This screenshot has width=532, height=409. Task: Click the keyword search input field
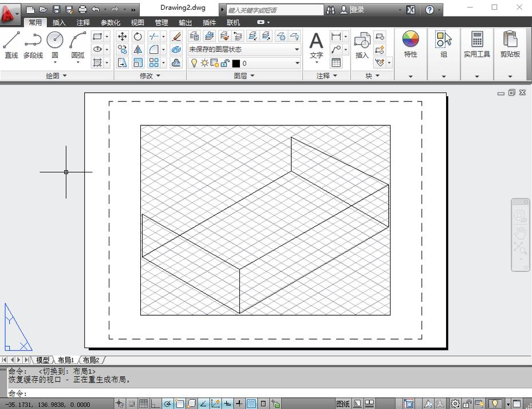tap(275, 10)
